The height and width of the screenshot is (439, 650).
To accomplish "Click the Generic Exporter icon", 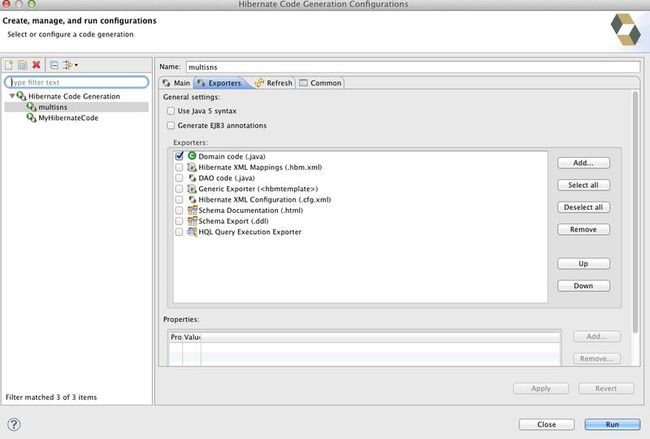I will pos(192,189).
